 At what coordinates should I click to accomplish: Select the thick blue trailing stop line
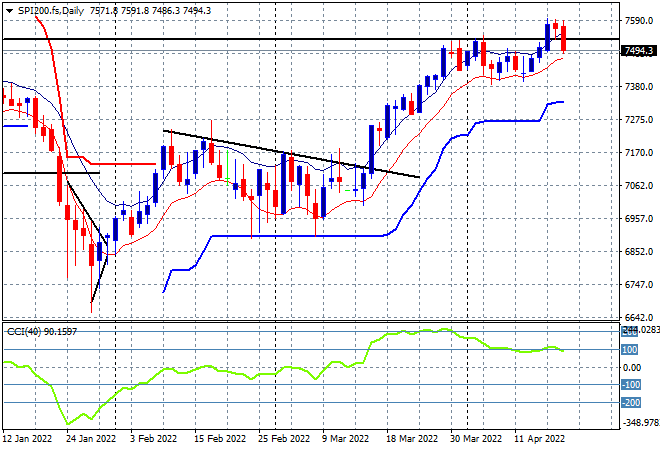tap(295, 236)
